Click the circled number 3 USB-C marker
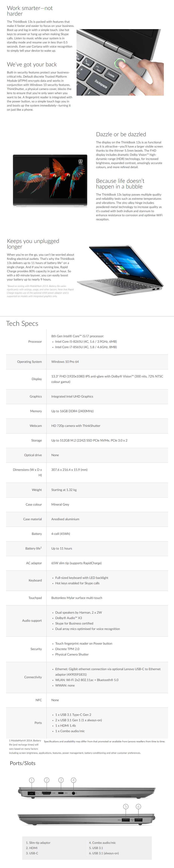174x868 pixels. pos(61,780)
